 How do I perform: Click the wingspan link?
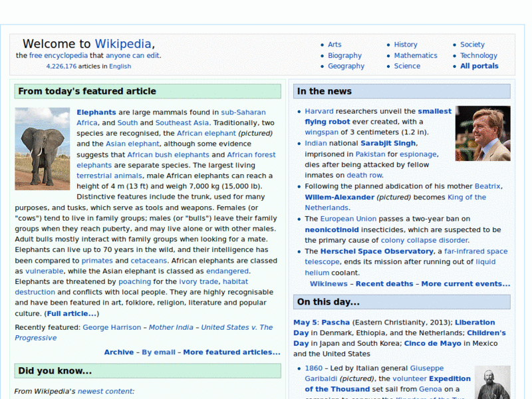click(321, 132)
